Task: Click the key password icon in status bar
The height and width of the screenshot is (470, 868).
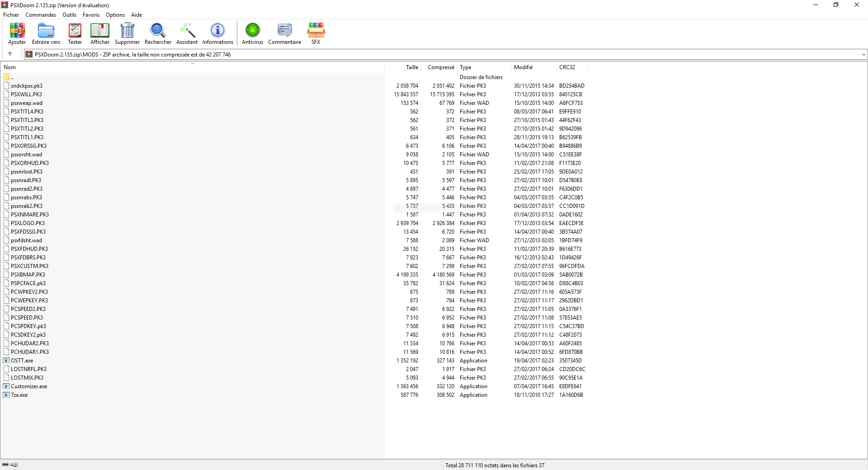Action: 14,465
